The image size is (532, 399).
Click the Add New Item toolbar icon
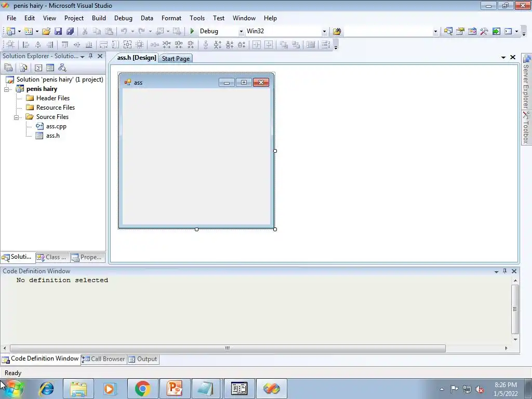(29, 31)
